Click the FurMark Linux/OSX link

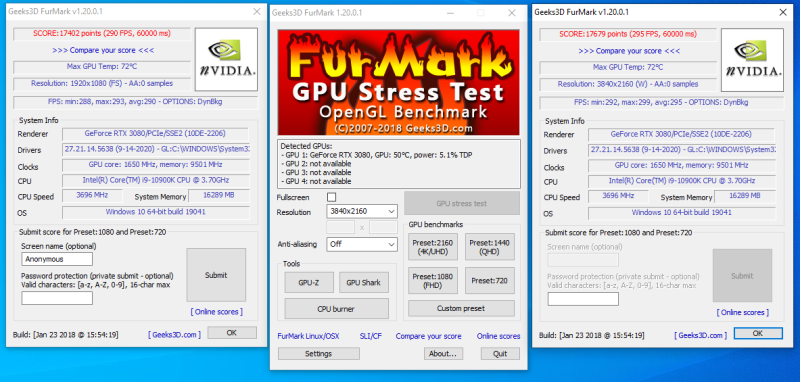point(308,336)
